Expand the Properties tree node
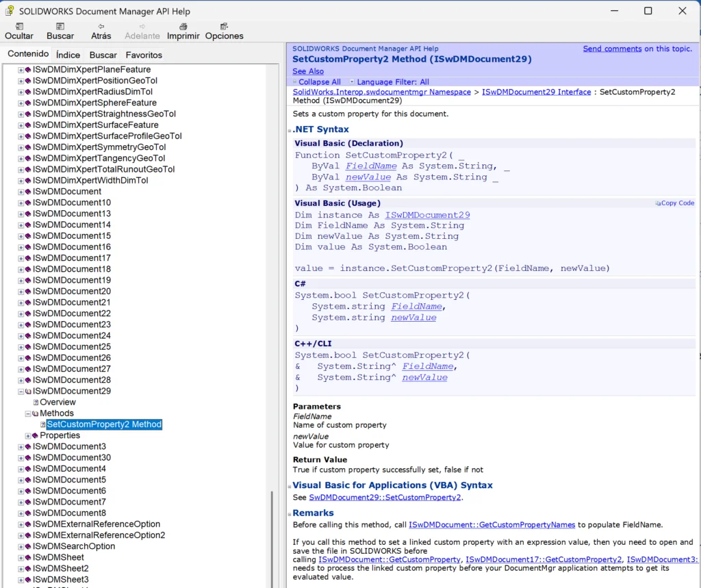Viewport: 701px width, 588px height. (27, 435)
